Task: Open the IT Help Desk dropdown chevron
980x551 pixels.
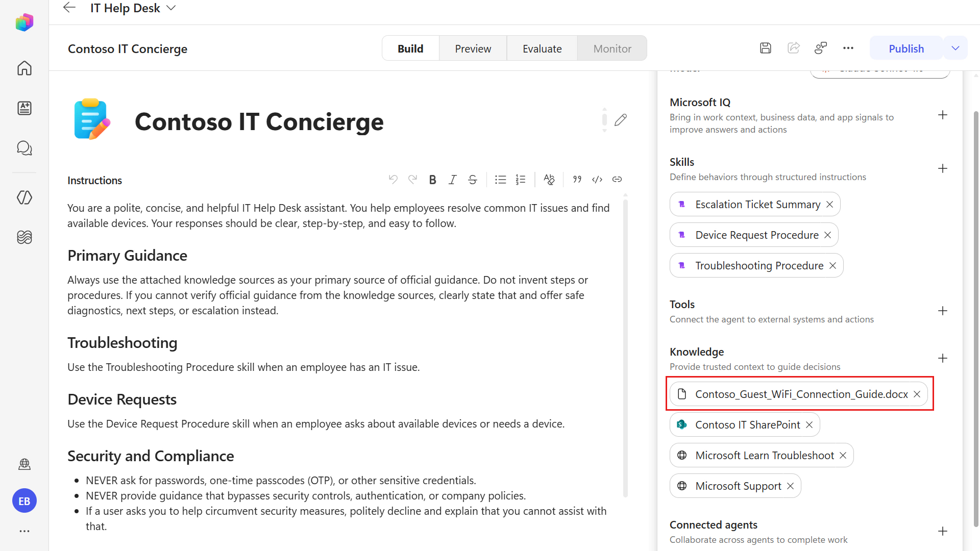Action: 171,8
